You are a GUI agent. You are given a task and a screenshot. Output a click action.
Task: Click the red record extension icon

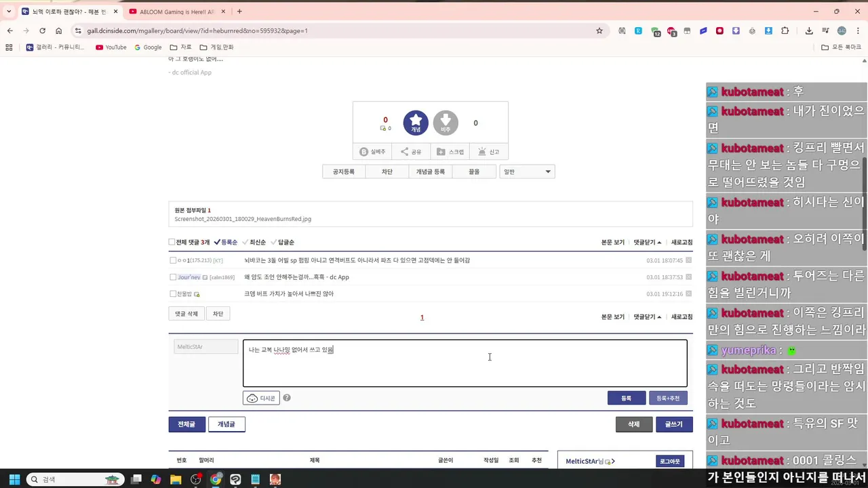click(x=719, y=30)
